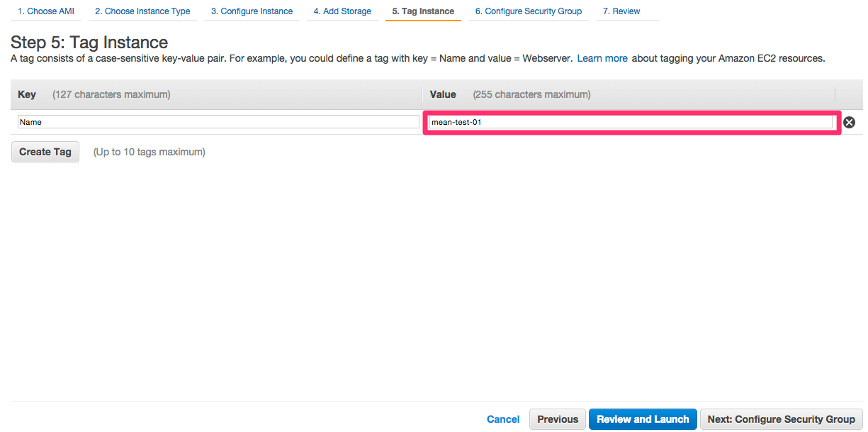Click the Key column header
The width and height of the screenshot is (868, 432).
click(x=27, y=94)
